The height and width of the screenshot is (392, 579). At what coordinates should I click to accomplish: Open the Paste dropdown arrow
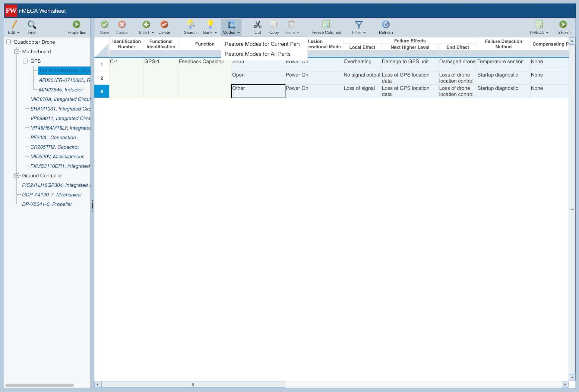[299, 32]
